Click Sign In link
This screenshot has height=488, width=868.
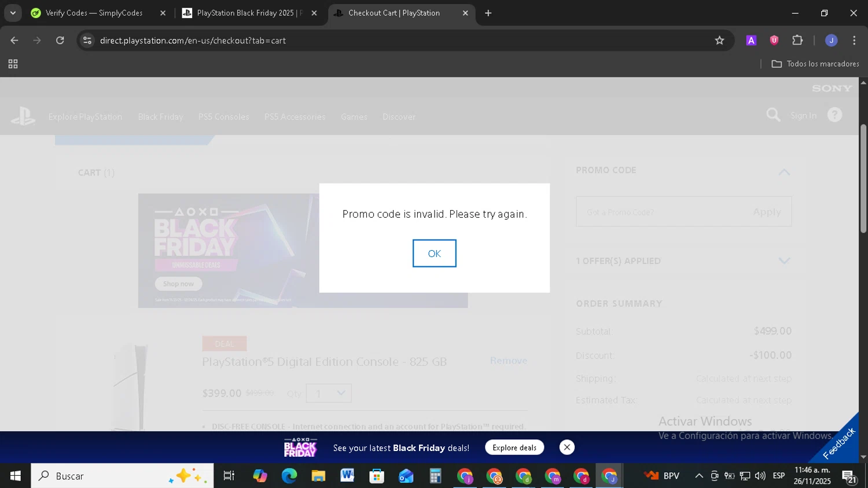click(x=804, y=116)
